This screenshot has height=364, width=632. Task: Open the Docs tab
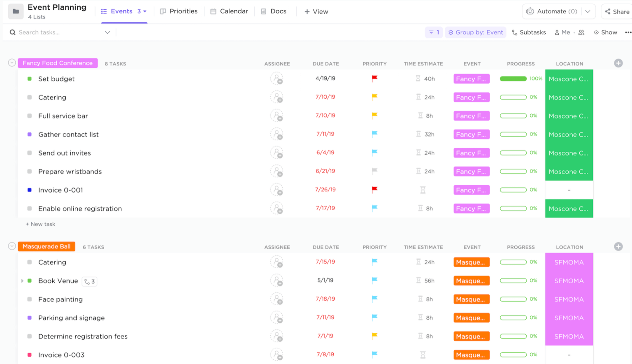tap(274, 11)
